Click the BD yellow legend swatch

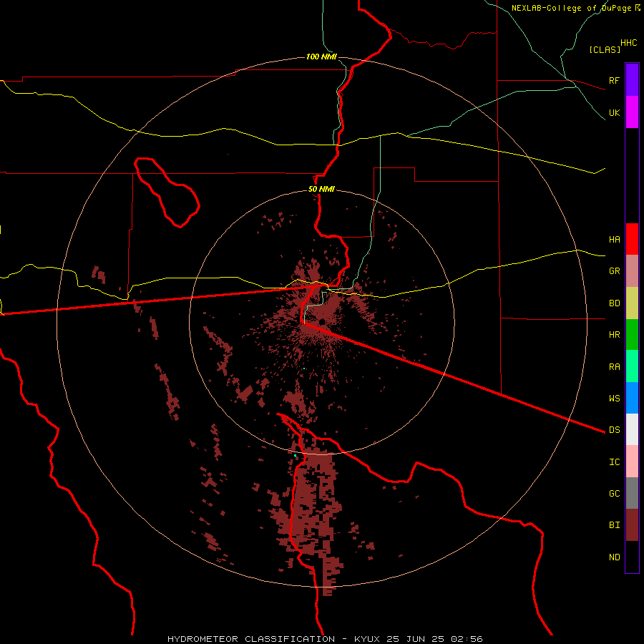click(632, 303)
